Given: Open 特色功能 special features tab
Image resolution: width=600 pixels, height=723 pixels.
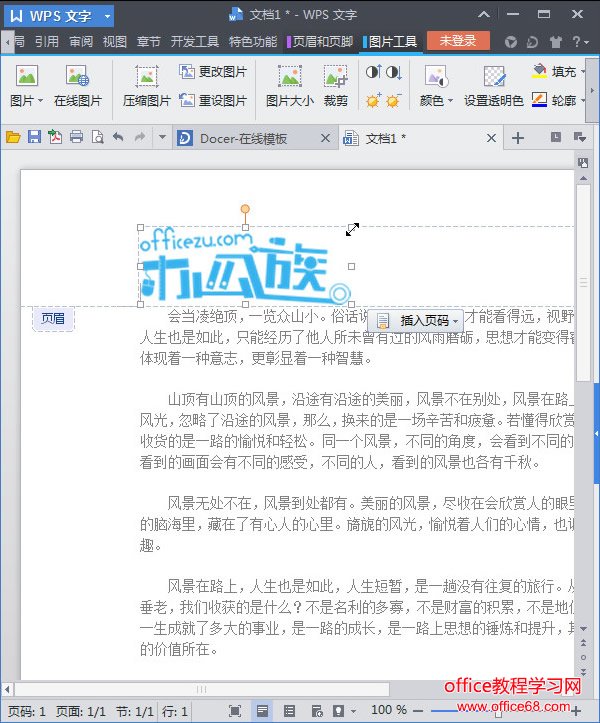Looking at the screenshot, I should (253, 41).
